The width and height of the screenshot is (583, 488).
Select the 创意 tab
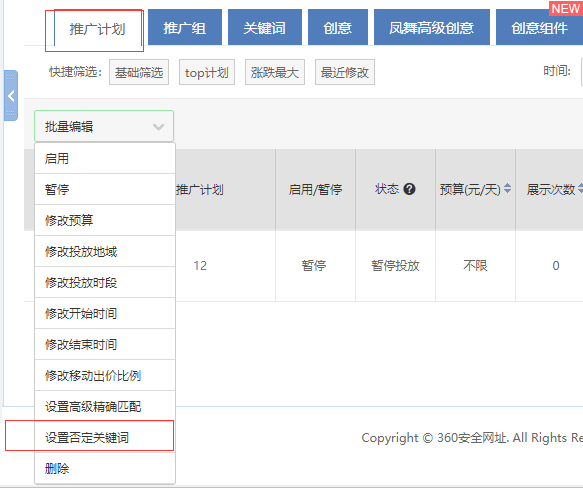(x=338, y=28)
